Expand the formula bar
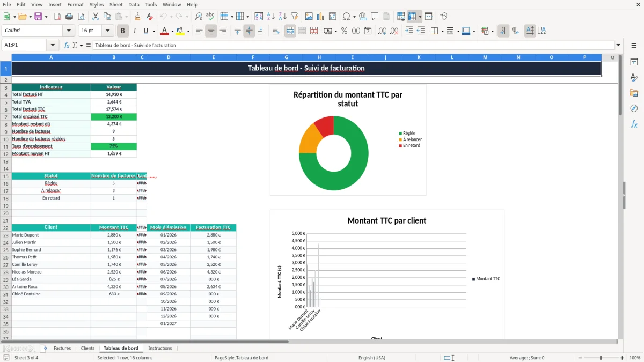The height and width of the screenshot is (362, 644). (x=618, y=46)
